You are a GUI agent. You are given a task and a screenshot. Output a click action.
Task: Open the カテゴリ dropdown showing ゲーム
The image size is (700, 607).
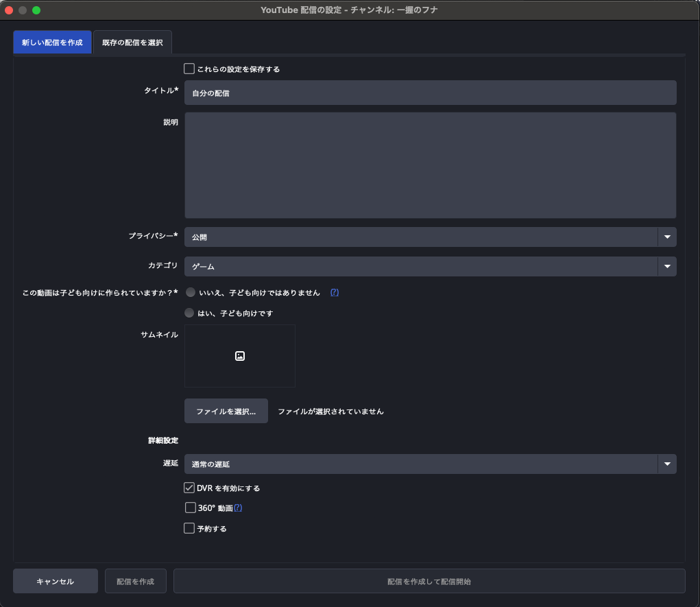pyautogui.click(x=431, y=267)
